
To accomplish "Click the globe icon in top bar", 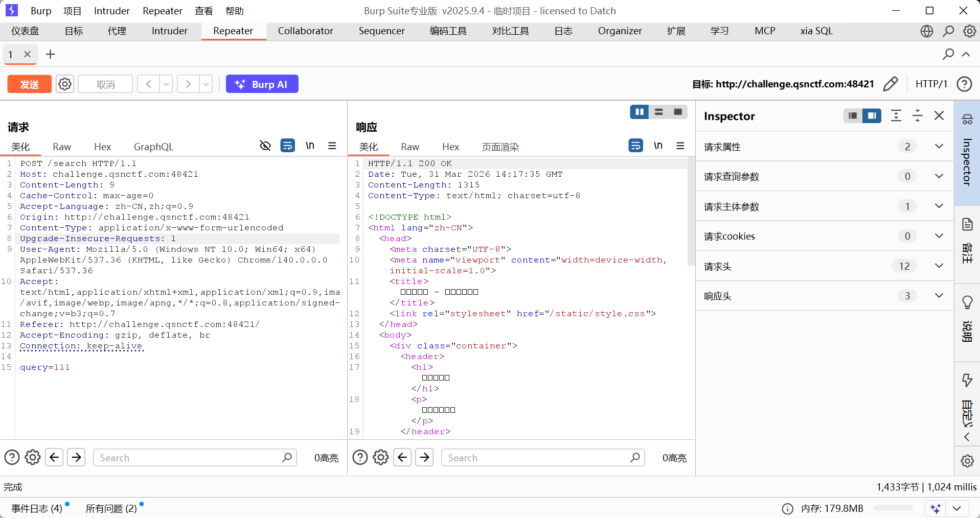I will [926, 31].
